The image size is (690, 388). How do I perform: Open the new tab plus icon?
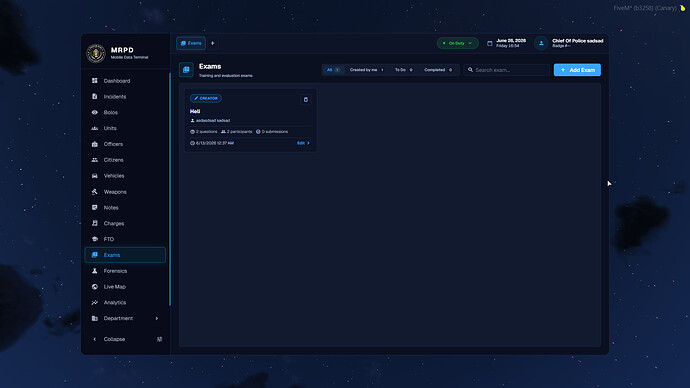pyautogui.click(x=213, y=43)
